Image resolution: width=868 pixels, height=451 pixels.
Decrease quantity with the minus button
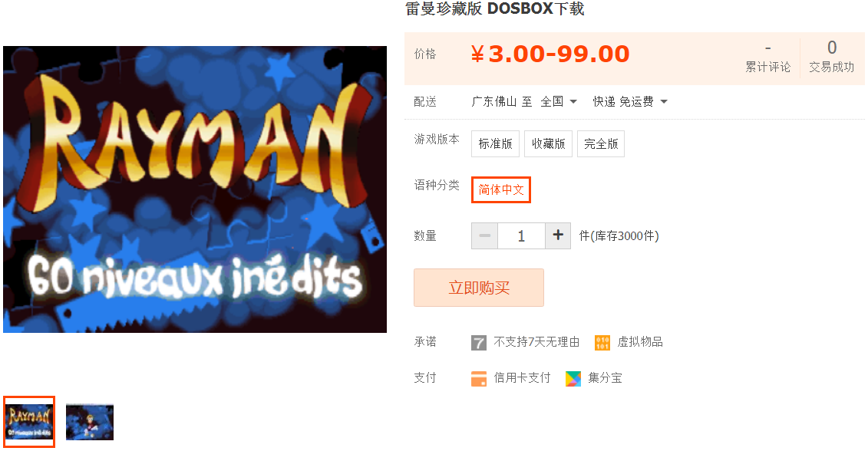tap(484, 235)
